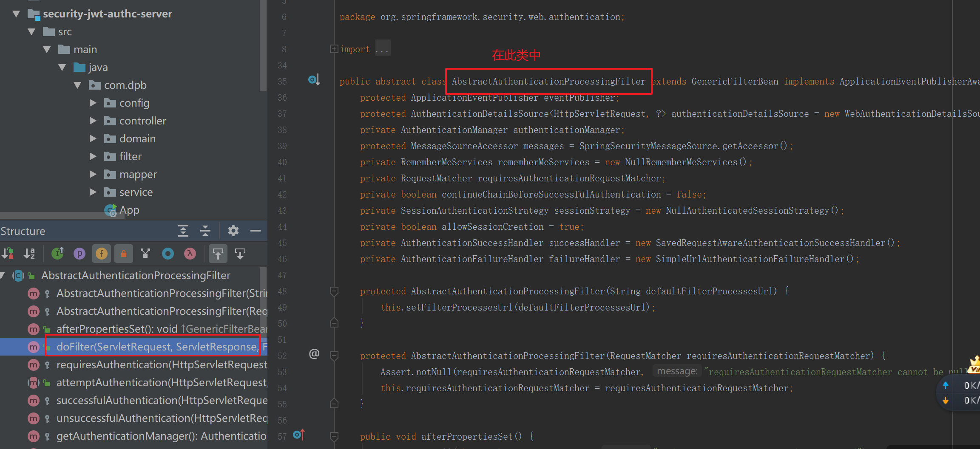Expand the mapper package arrow
980x449 pixels.
click(x=93, y=174)
